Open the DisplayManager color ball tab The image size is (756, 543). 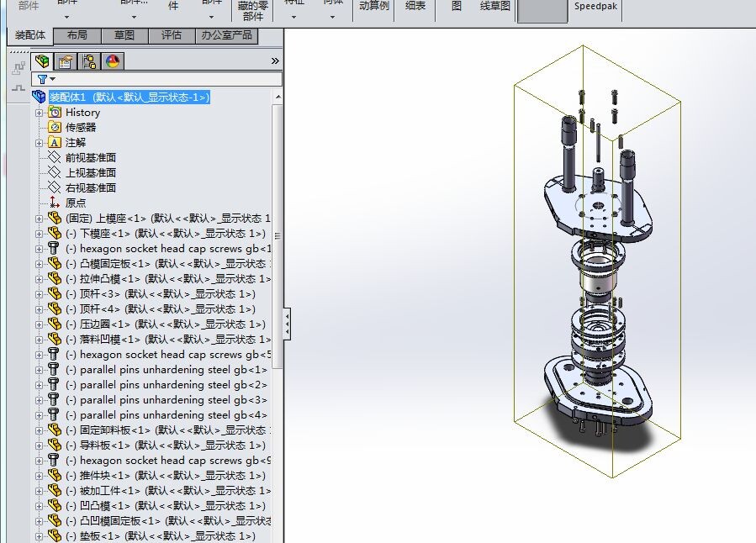[x=113, y=61]
